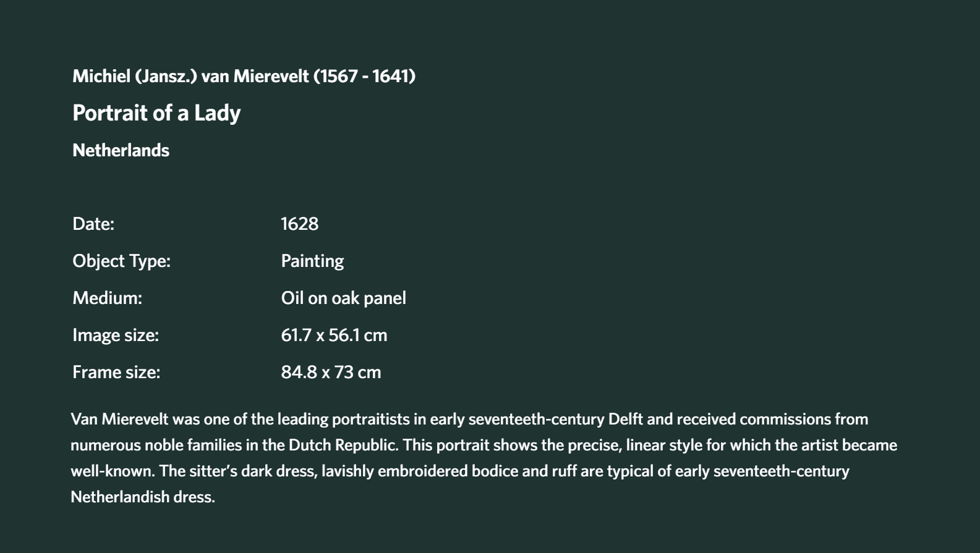Click the 84.8 x 73 cm value
Viewport: 980px width, 553px height.
tap(331, 372)
